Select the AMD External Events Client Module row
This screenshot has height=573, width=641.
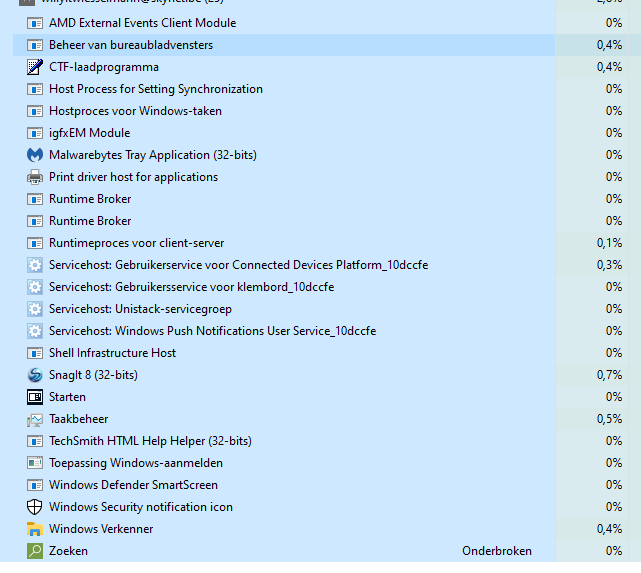pyautogui.click(x=142, y=23)
